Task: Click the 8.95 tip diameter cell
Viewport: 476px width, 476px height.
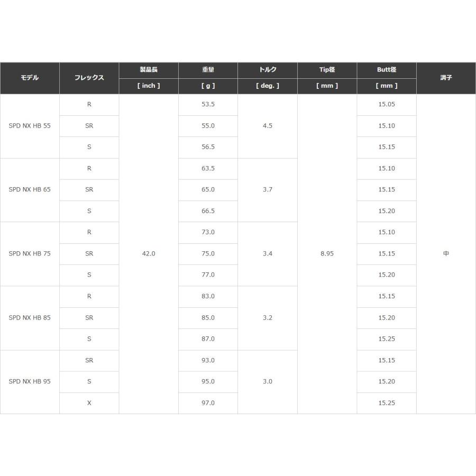Action: pos(327,254)
